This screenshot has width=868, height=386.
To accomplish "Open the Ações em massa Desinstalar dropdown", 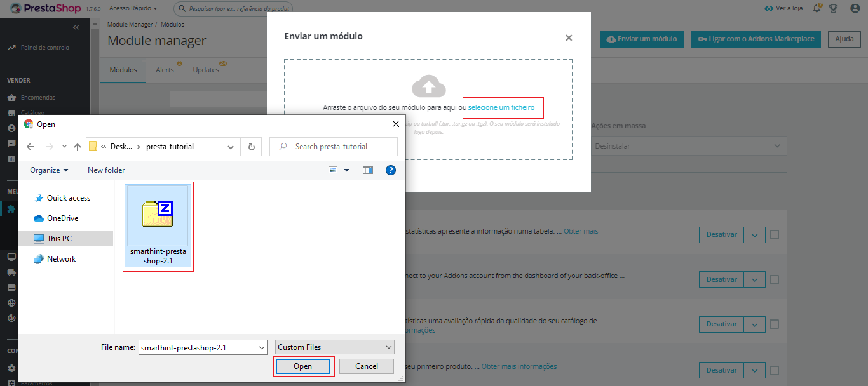I will coord(689,146).
